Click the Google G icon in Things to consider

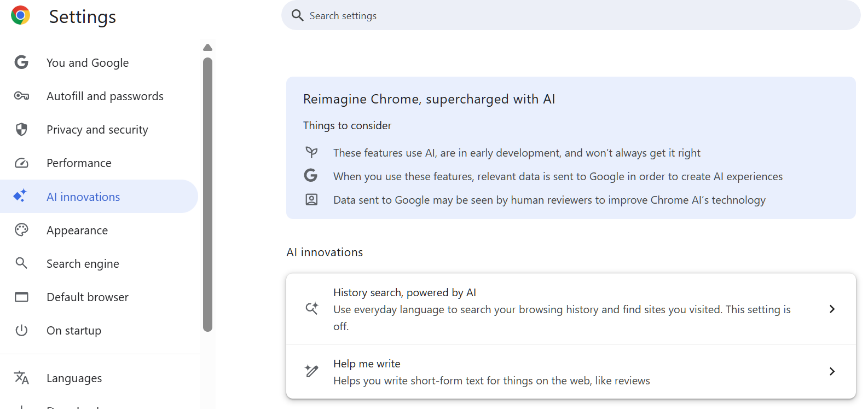tap(311, 175)
